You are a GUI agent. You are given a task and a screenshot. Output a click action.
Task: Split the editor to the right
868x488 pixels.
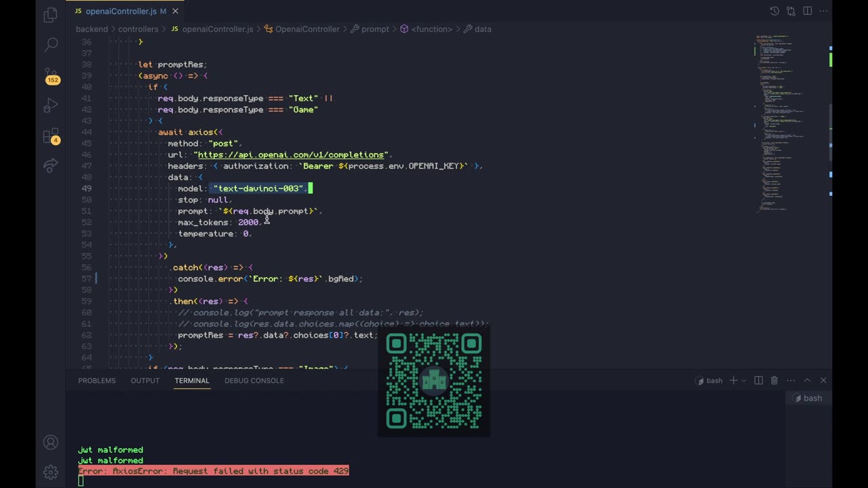point(807,11)
